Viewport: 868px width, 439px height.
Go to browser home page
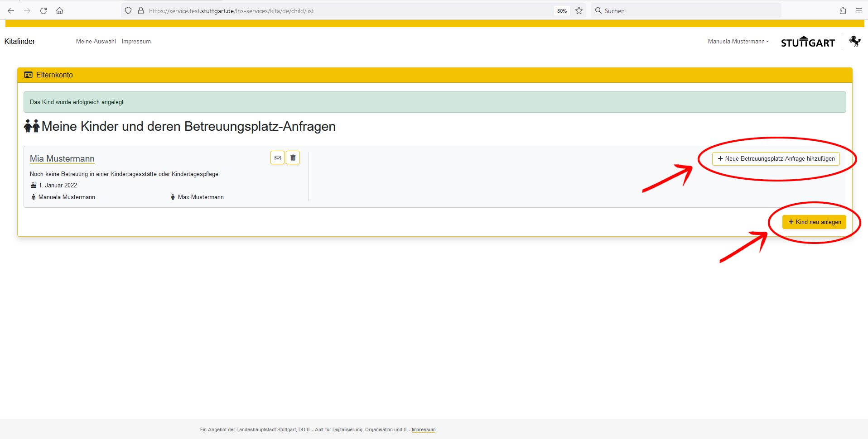(59, 11)
